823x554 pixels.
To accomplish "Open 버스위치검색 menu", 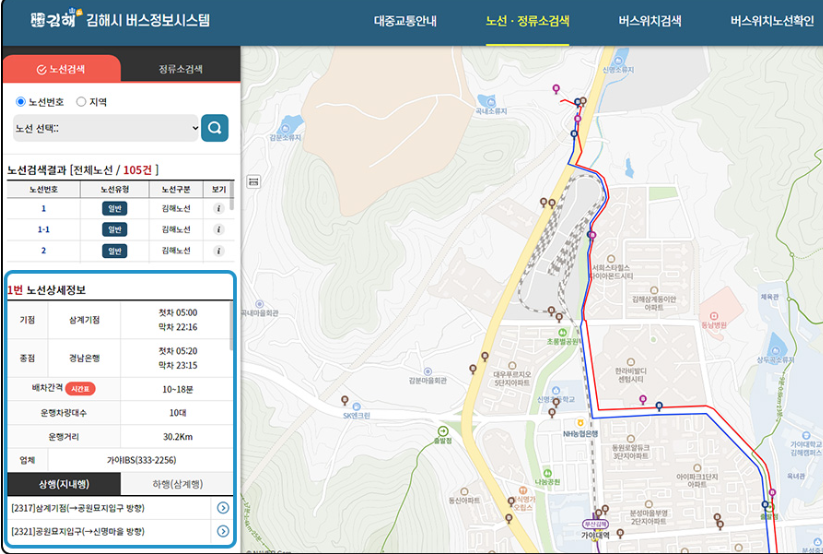I will coord(650,21).
